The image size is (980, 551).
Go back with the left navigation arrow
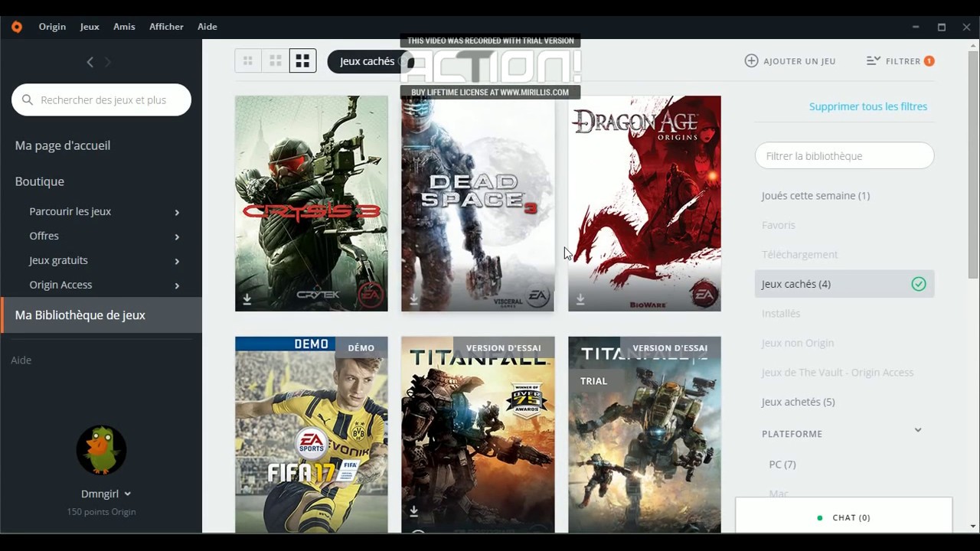(90, 62)
